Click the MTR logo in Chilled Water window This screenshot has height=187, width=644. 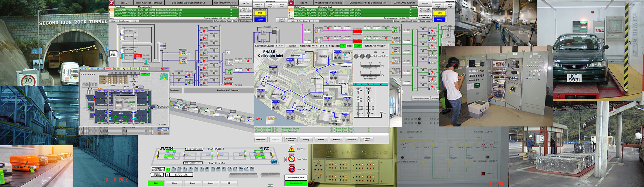(x=291, y=2)
